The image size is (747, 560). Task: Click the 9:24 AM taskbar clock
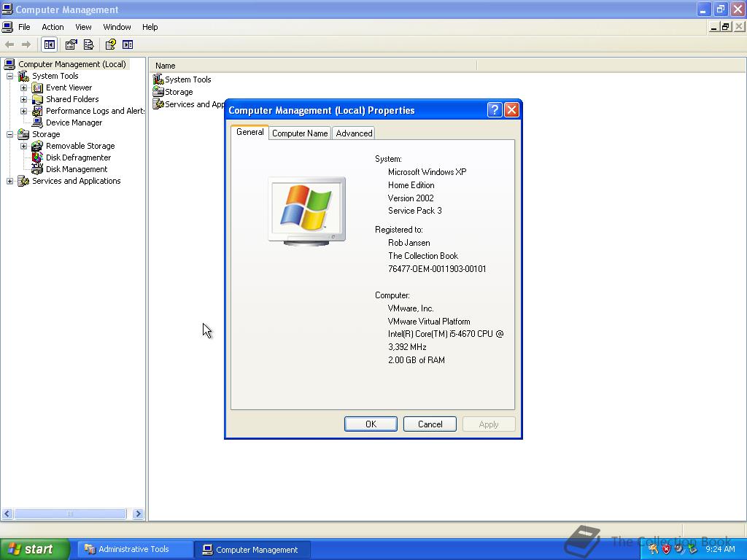tap(720, 549)
